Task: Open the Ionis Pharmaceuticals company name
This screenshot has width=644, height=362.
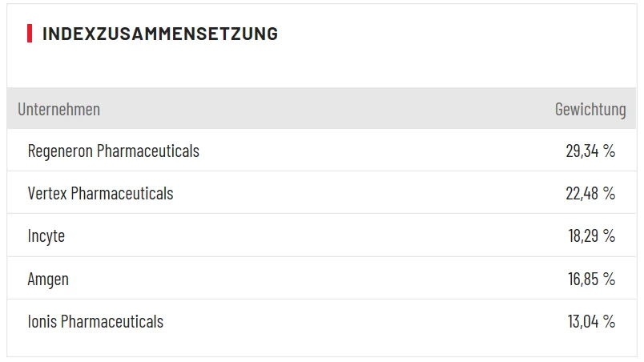Action: coord(95,321)
